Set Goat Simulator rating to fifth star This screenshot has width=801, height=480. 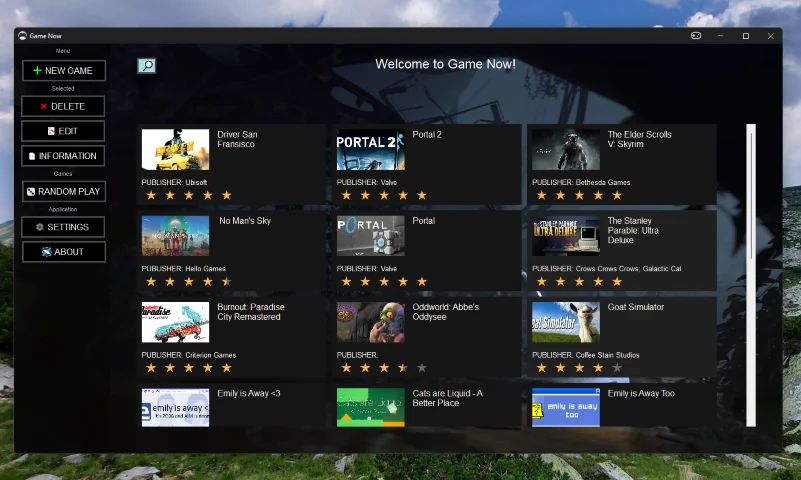pyautogui.click(x=616, y=368)
